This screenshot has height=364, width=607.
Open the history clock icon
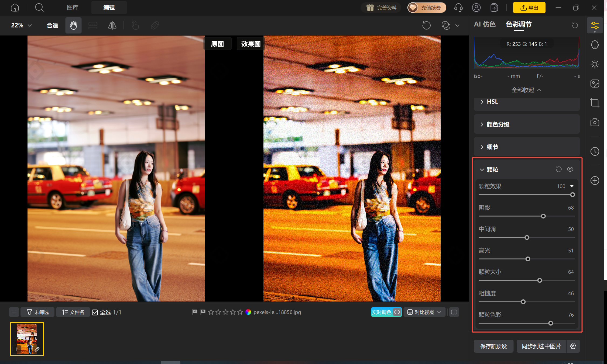coord(595,151)
